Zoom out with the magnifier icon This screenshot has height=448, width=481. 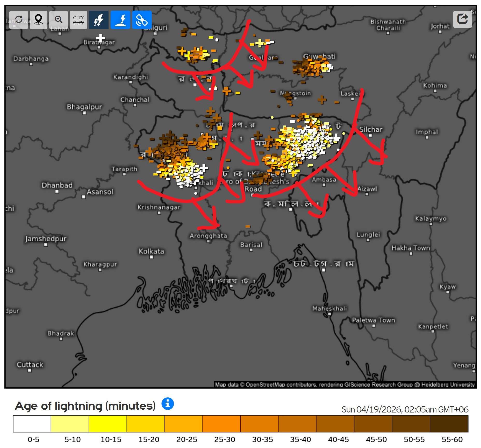[x=59, y=20]
